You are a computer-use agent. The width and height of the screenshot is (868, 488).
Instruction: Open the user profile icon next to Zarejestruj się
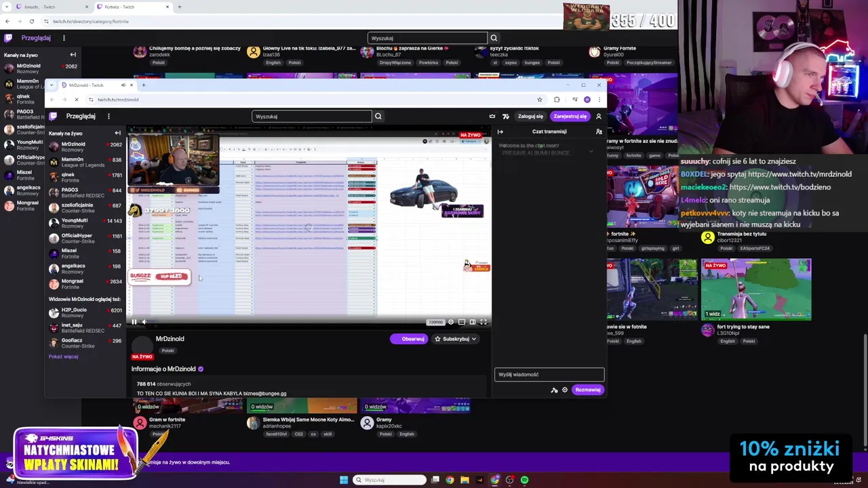coord(598,116)
